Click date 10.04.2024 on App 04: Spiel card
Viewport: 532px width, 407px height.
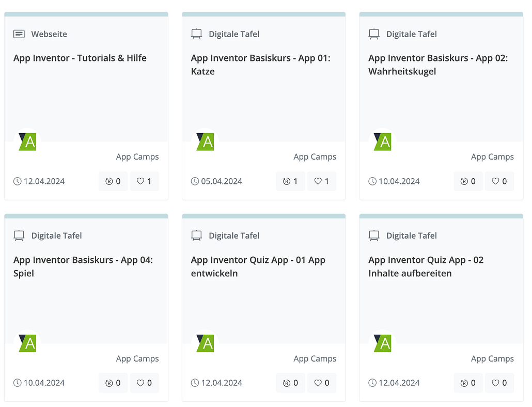(x=44, y=383)
